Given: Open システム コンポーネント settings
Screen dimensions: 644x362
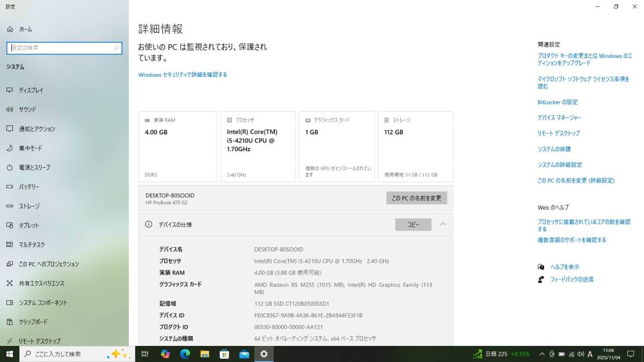Looking at the screenshot, I should [64, 302].
